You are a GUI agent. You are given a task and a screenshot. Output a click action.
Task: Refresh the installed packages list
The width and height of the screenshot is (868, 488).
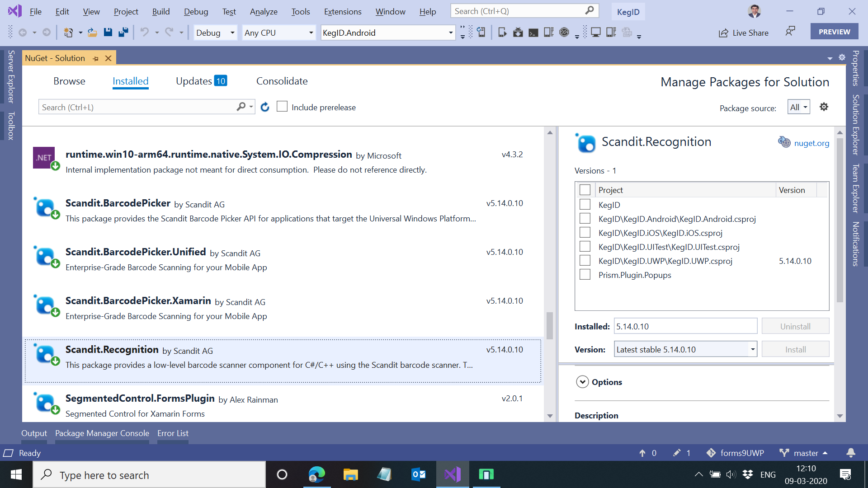coord(265,107)
